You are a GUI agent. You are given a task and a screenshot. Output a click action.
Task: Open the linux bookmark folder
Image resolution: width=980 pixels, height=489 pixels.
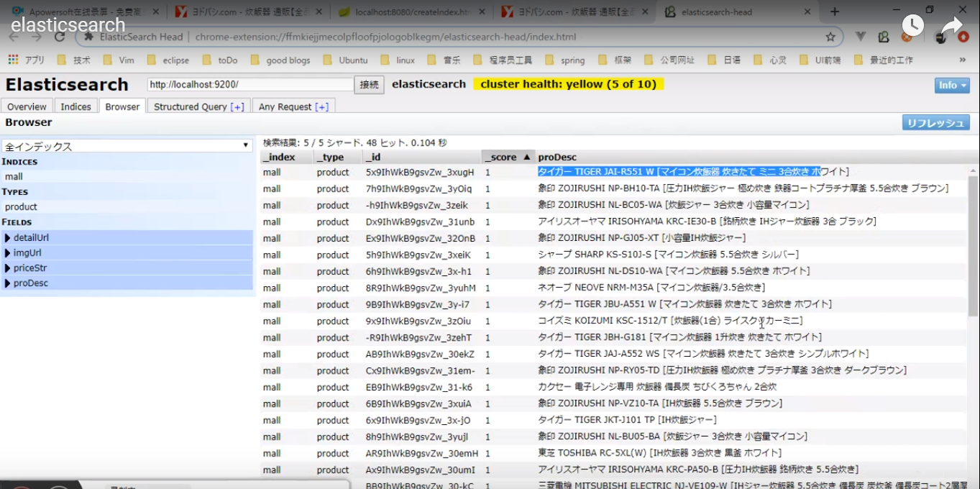(398, 60)
